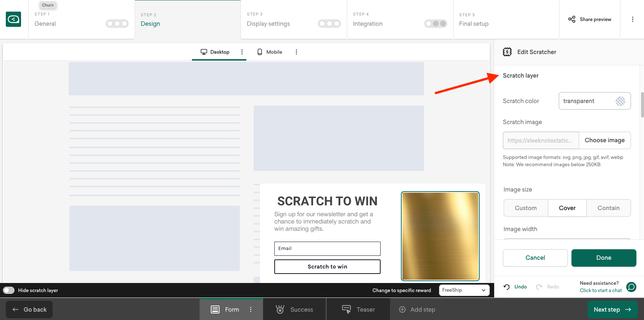Open Form step options kebab menu
644x320 pixels.
tap(251, 309)
